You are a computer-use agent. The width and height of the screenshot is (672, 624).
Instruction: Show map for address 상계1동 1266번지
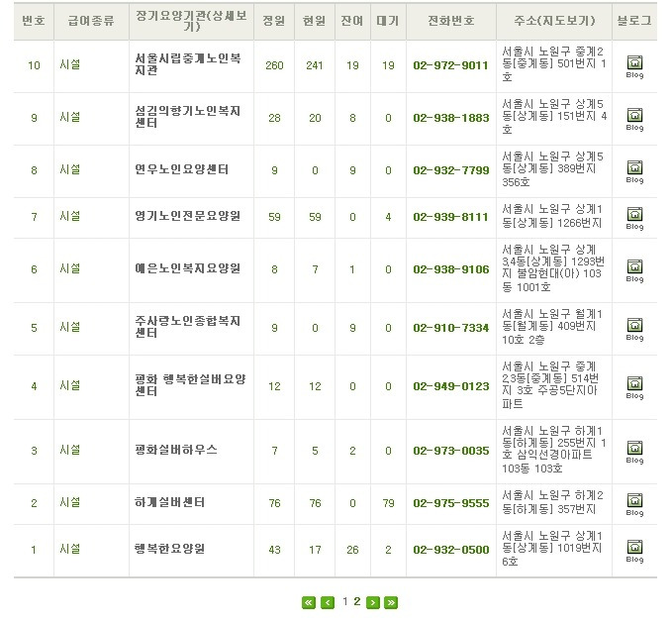pyautogui.click(x=552, y=216)
